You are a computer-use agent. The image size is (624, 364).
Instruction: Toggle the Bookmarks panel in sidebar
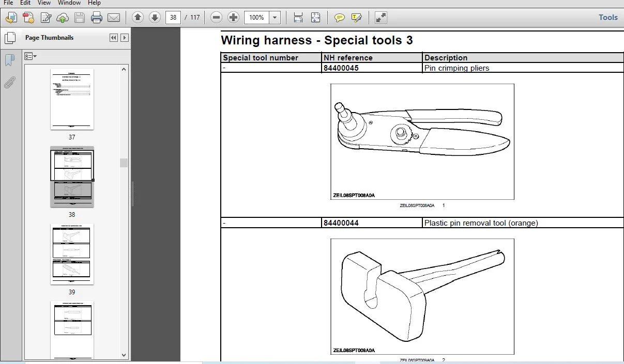(x=9, y=60)
